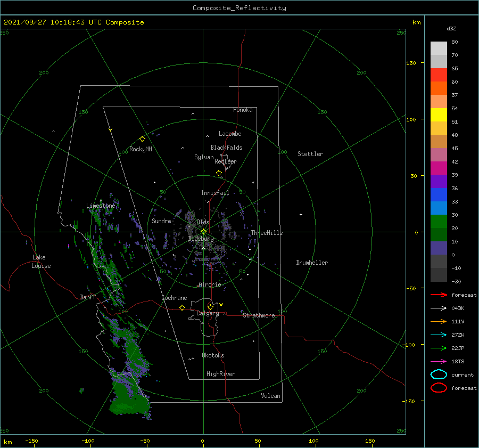The image size is (479, 448).
Task: Select the yellow diamond marker near RockyMH
Action: pyautogui.click(x=142, y=139)
